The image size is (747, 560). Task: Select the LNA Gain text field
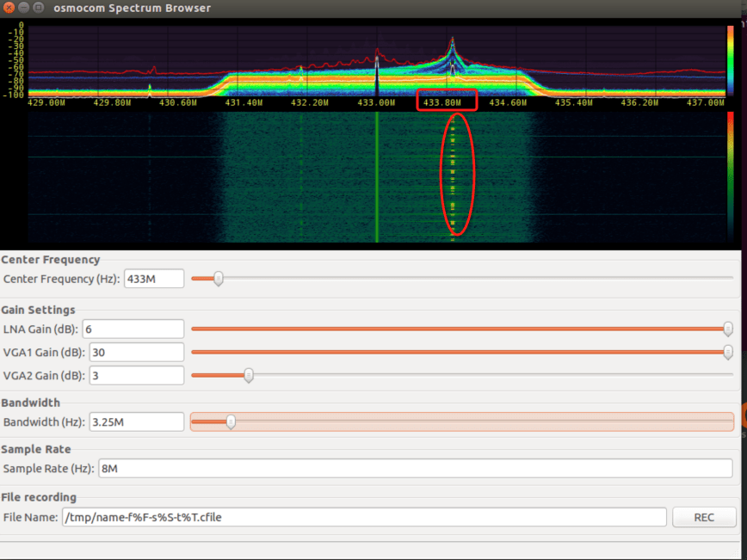133,329
